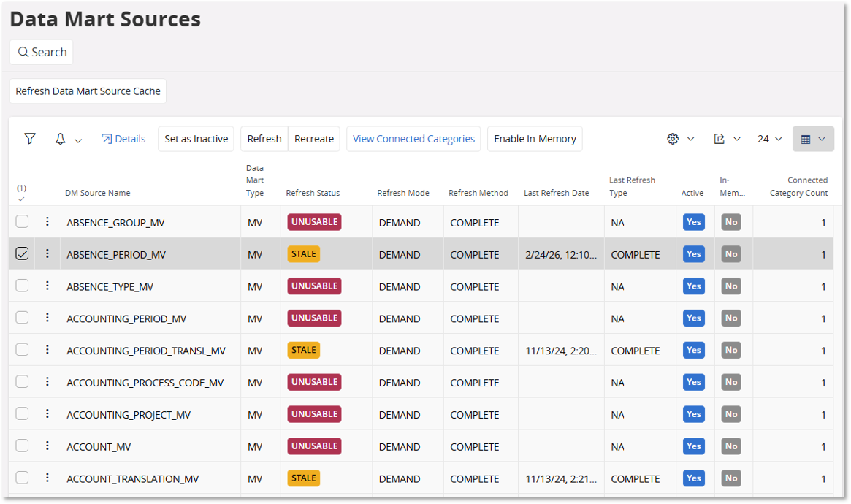Click the 11/13/24, 2:20... date cell
The image size is (851, 504).
pos(561,351)
